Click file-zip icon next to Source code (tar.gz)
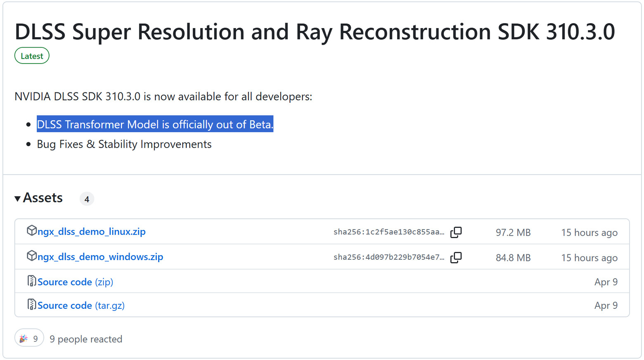644x360 pixels. tap(32, 304)
